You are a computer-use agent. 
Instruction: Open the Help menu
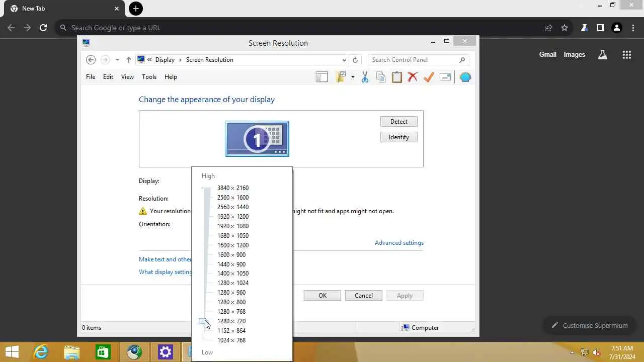click(171, 77)
